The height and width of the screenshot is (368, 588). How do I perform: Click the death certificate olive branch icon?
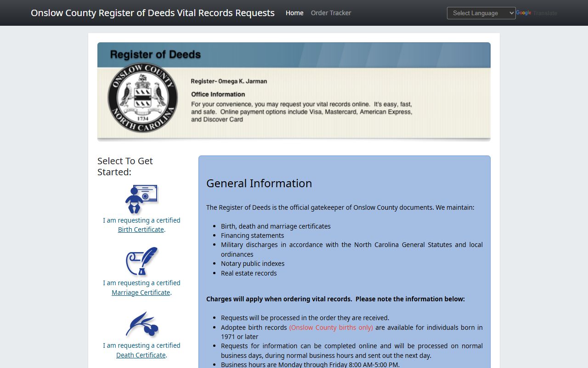[x=141, y=325]
